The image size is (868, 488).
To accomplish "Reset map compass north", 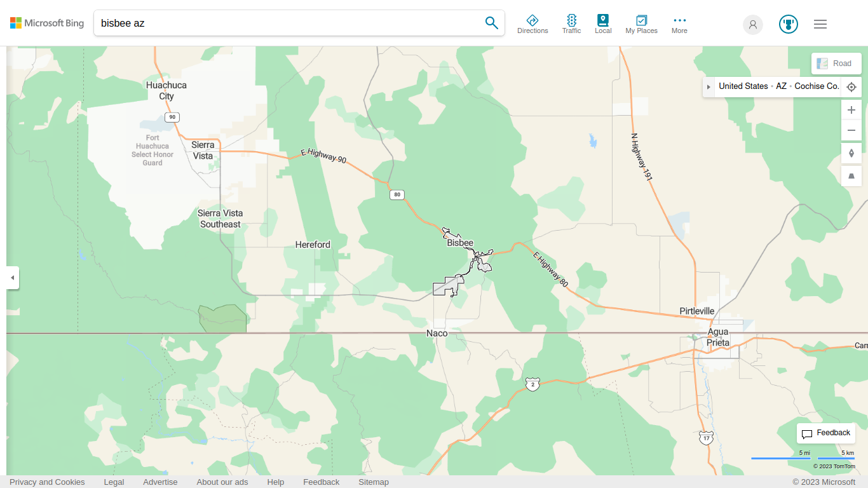I will tap(851, 153).
